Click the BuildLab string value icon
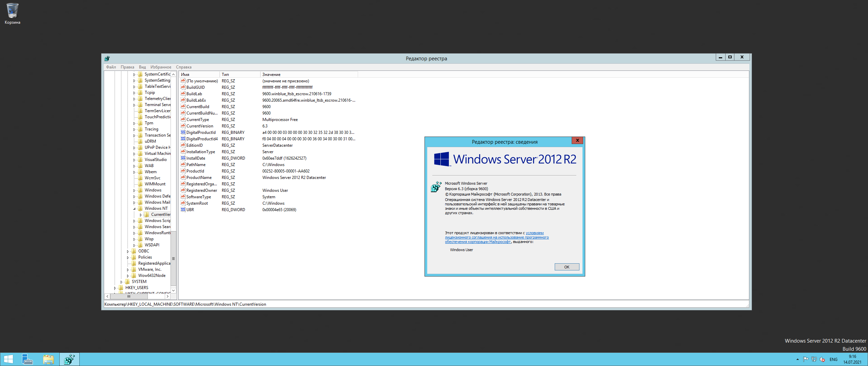This screenshot has height=366, width=868. (x=183, y=94)
